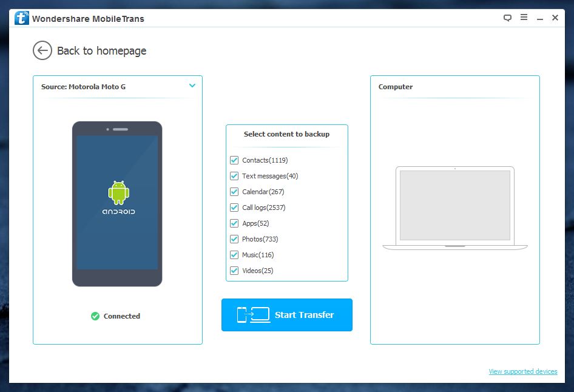This screenshot has height=392, width=574.
Task: Untick the Videos(25) checkbox
Action: [x=234, y=271]
